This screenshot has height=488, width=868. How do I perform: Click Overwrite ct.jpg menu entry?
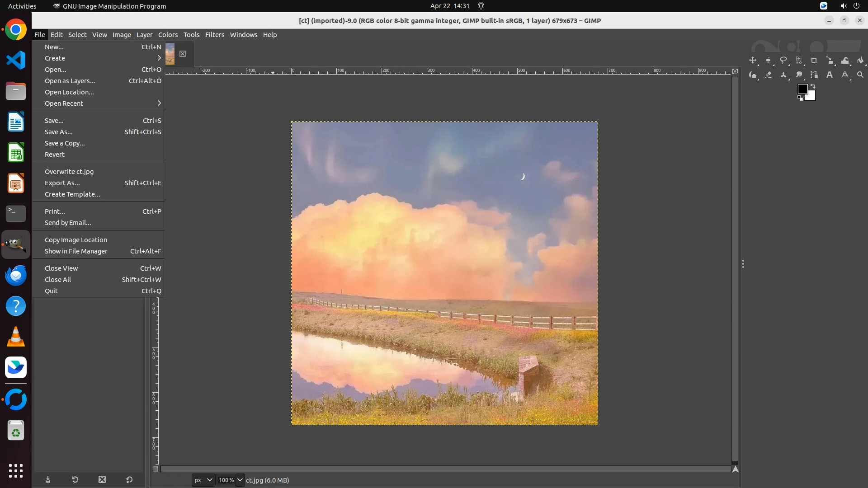(x=69, y=172)
